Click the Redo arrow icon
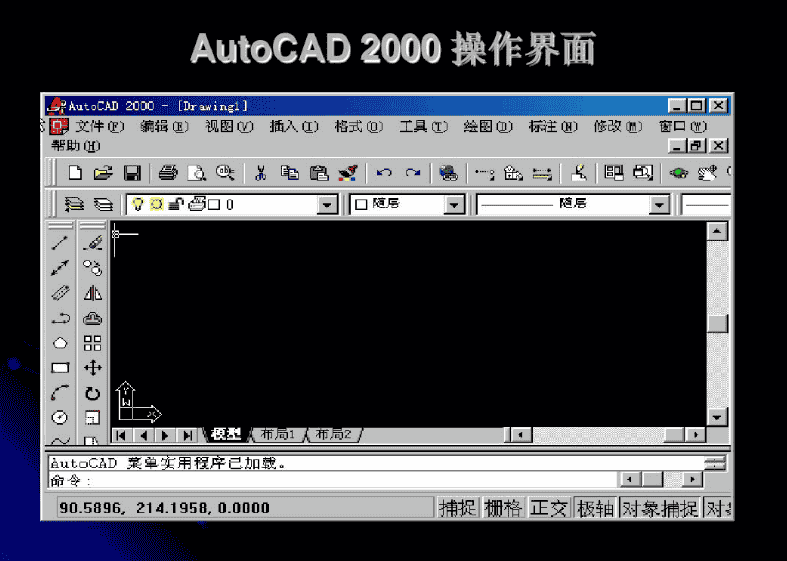 click(413, 173)
